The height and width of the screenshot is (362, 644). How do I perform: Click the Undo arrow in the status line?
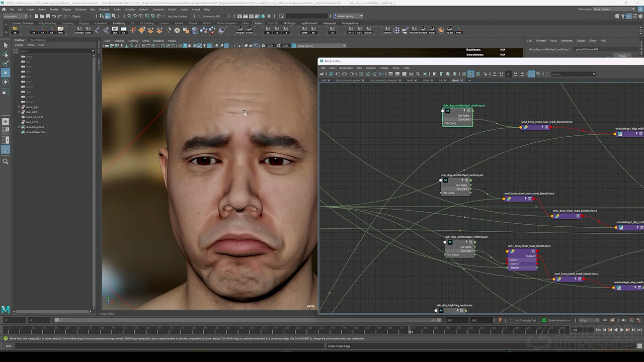pos(54,16)
